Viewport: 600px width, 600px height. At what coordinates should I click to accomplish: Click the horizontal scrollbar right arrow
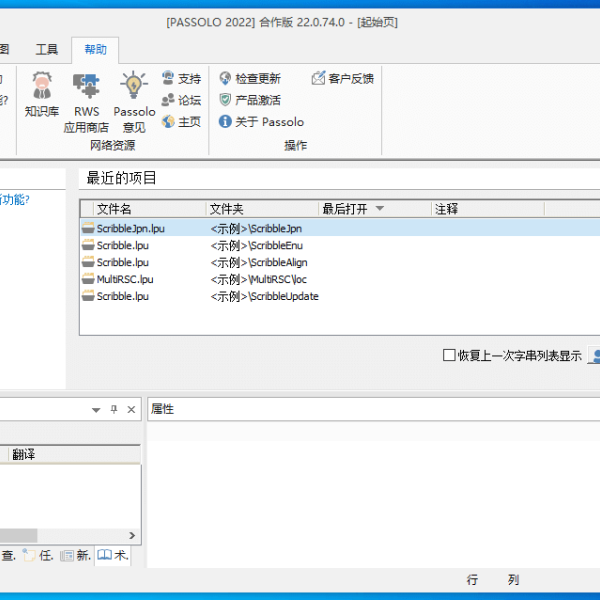tap(132, 535)
